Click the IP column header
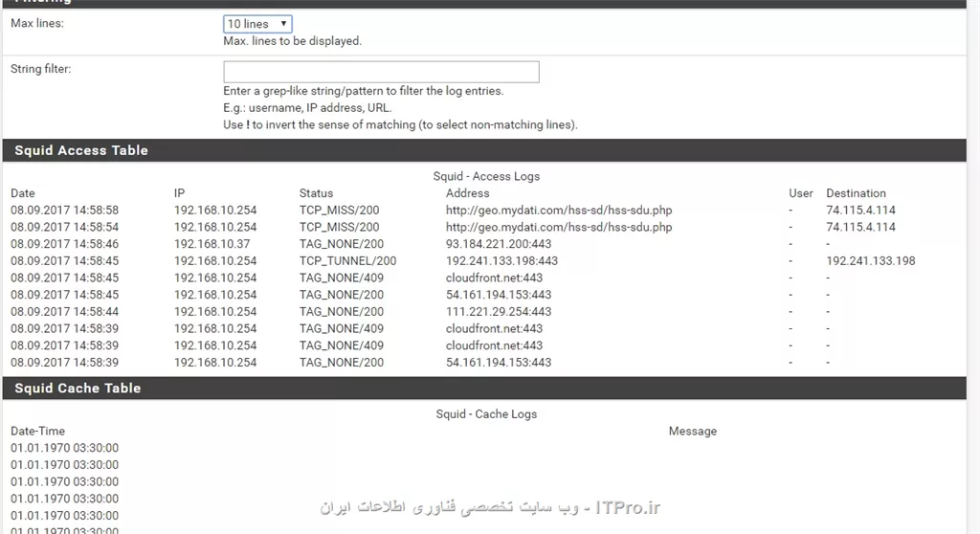The width and height of the screenshot is (980, 534). [179, 193]
